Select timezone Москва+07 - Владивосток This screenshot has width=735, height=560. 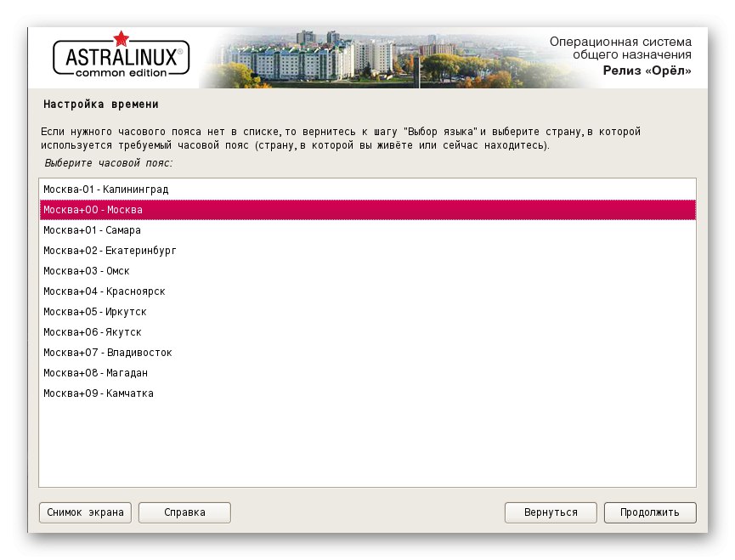106,353
